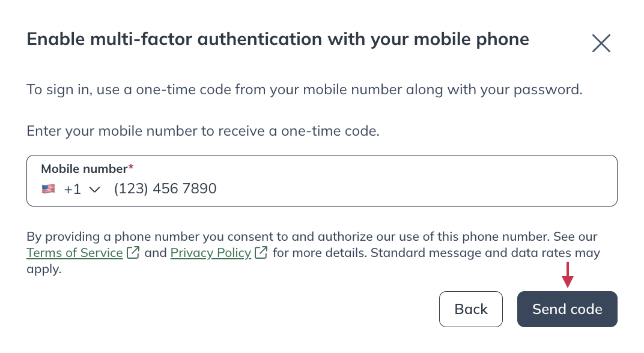The image size is (644, 353).
Task: Click the external-link icon beside Terms of Service
Action: [x=133, y=252]
